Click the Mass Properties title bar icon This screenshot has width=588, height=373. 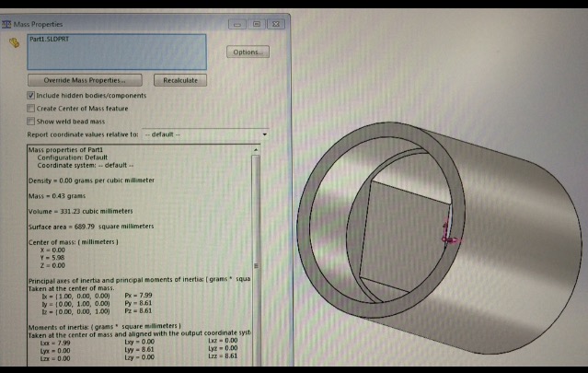coord(6,24)
